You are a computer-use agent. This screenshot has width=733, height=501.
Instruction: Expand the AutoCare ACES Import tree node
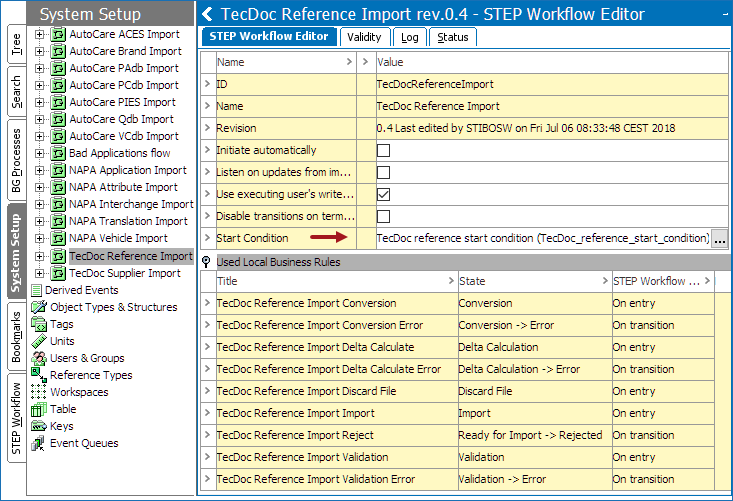[x=40, y=34]
